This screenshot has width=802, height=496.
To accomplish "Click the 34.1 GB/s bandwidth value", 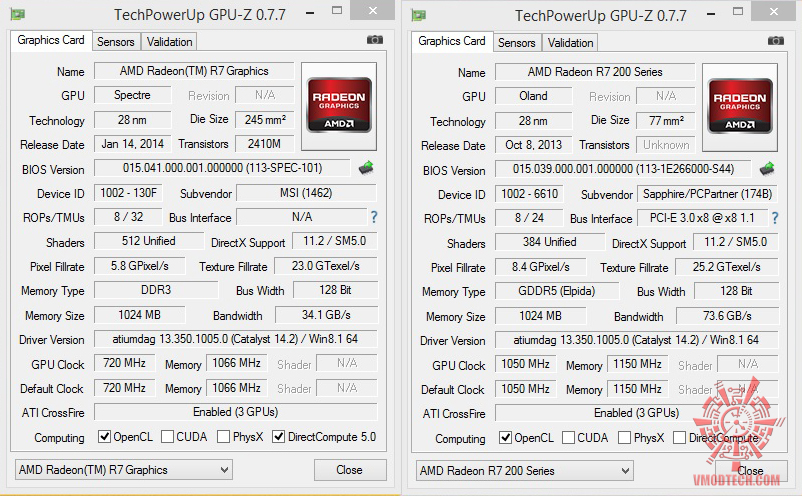I will pos(326,314).
